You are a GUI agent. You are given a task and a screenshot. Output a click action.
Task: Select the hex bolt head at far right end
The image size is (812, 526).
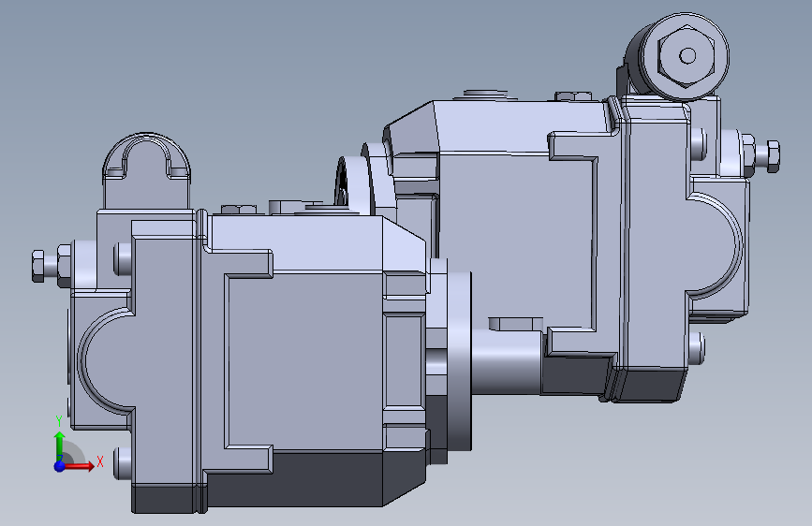click(772, 156)
